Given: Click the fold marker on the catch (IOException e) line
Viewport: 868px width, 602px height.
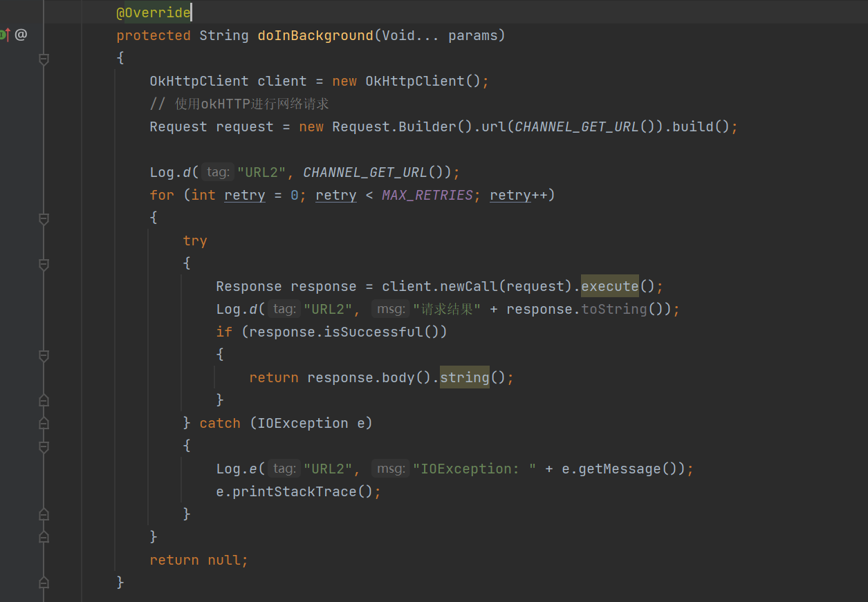Looking at the screenshot, I should point(44,423).
